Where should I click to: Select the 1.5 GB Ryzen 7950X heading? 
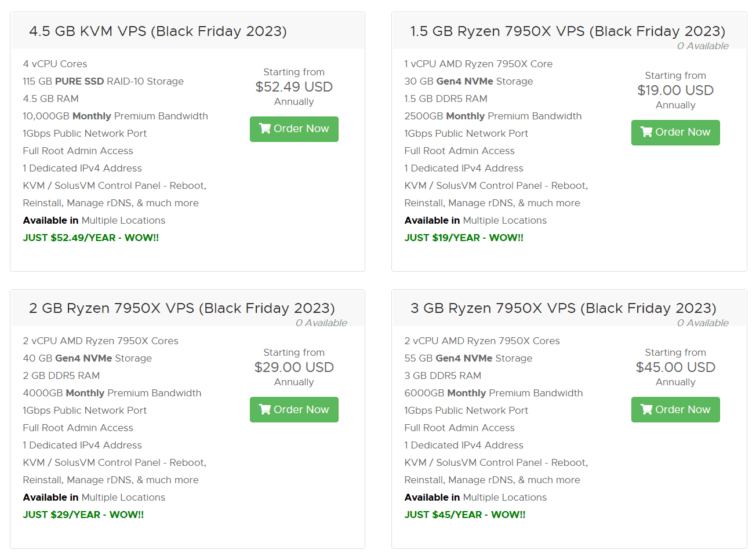click(568, 31)
